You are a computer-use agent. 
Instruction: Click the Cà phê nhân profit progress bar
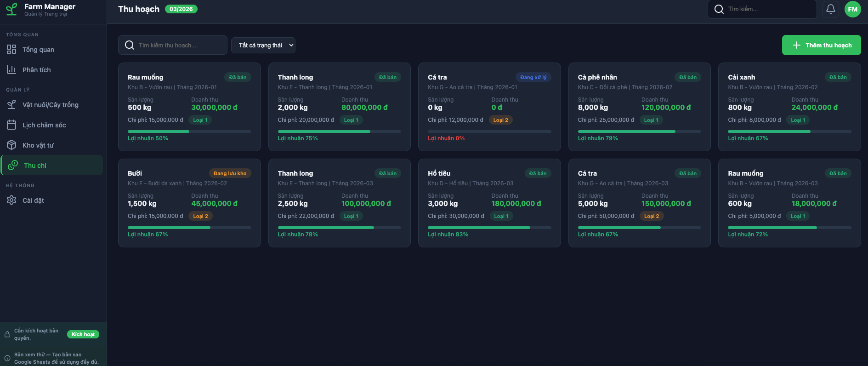[x=639, y=132]
